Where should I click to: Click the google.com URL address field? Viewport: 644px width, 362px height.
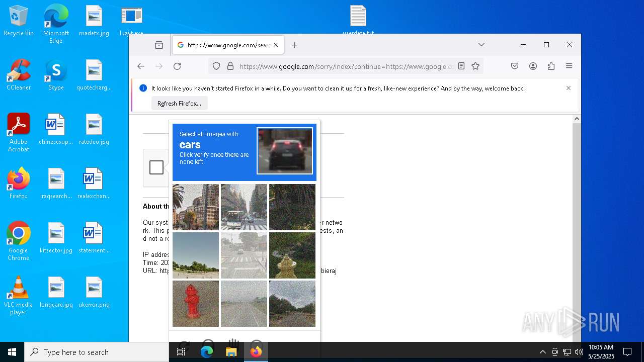(347, 66)
